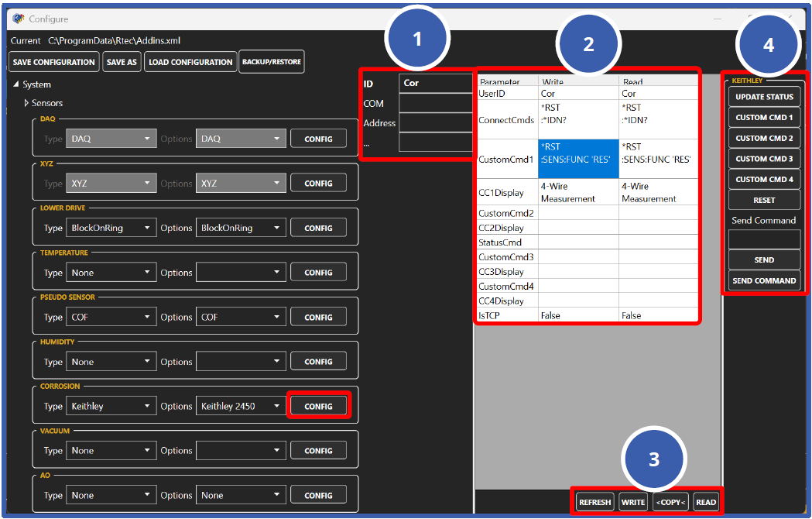Viewport: 812px width, 519px height.
Task: Click the UPDATE STATUS button
Action: (764, 96)
